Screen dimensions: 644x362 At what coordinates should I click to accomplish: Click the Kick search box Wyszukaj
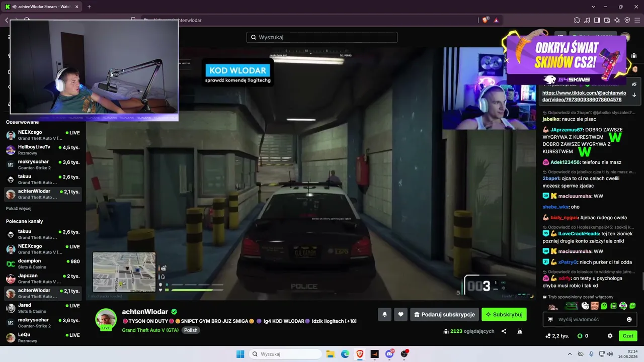322,37
